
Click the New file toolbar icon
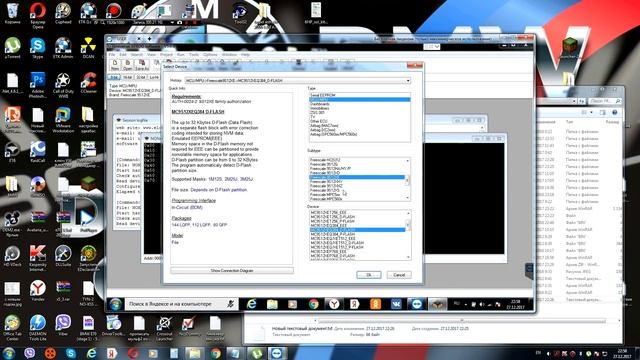(115, 65)
